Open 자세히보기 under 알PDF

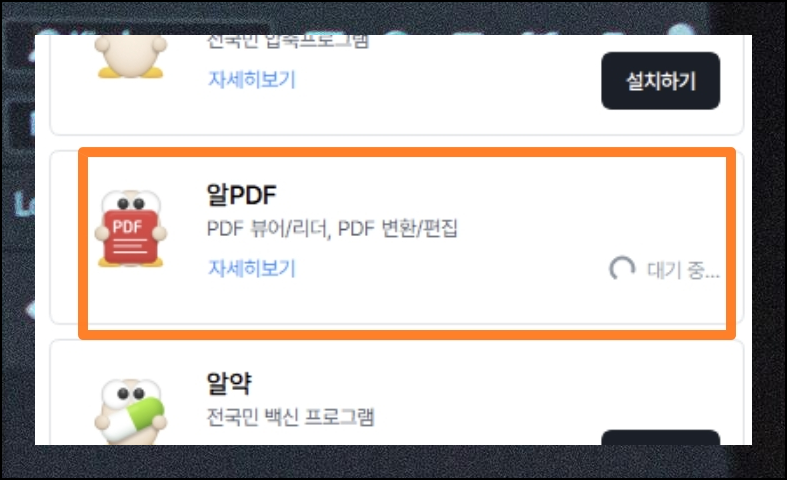tap(252, 268)
